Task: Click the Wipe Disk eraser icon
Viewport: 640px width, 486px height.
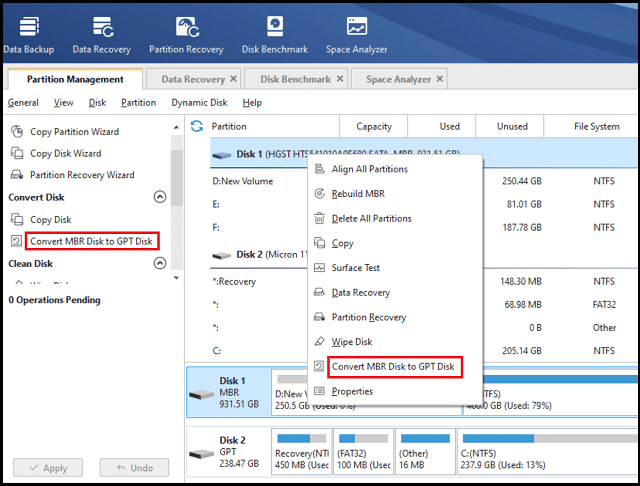Action: [319, 341]
